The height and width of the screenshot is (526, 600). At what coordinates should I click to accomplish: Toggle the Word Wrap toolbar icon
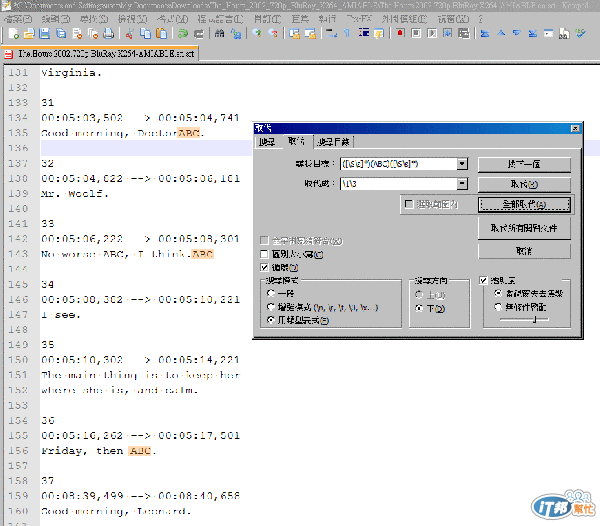pos(331,34)
